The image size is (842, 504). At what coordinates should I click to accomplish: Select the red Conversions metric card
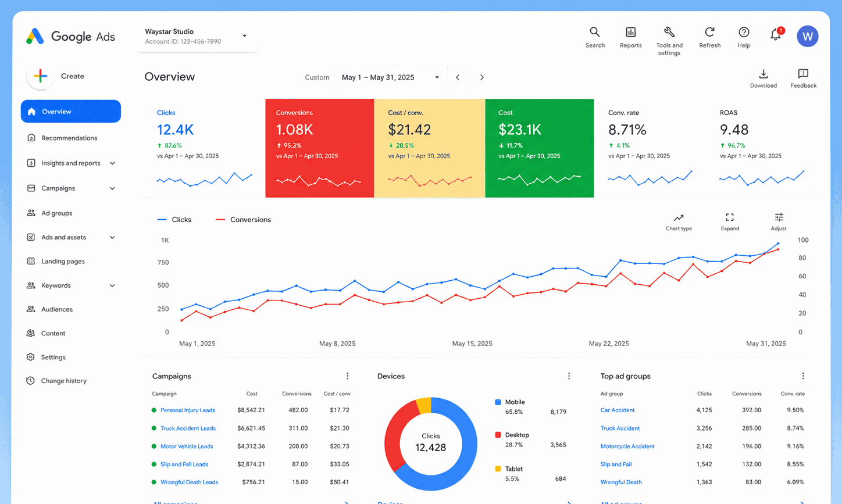pos(319,148)
